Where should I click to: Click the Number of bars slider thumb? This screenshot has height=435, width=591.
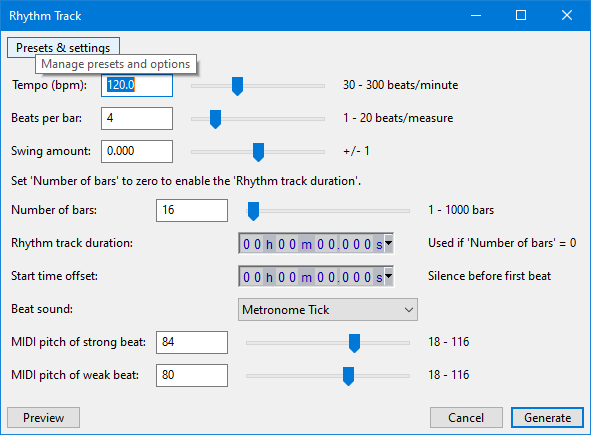click(253, 211)
